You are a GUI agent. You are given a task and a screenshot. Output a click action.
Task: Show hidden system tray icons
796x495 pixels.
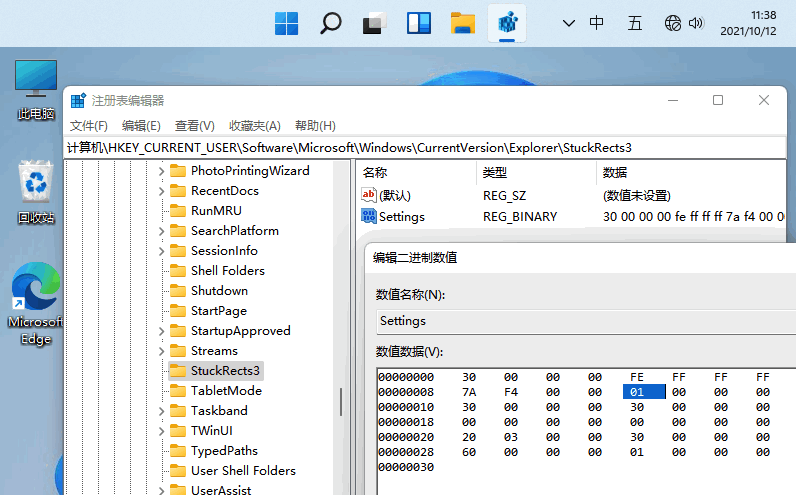tap(569, 23)
